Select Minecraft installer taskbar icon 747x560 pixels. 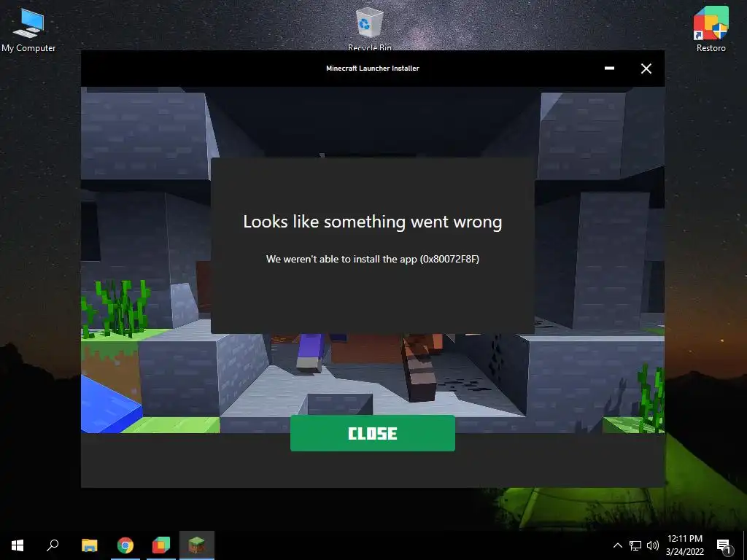(197, 545)
